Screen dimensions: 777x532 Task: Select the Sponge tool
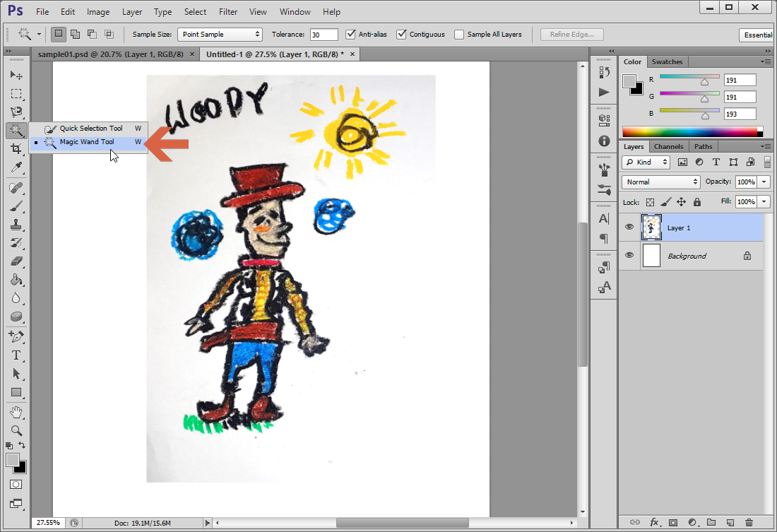pos(16,317)
